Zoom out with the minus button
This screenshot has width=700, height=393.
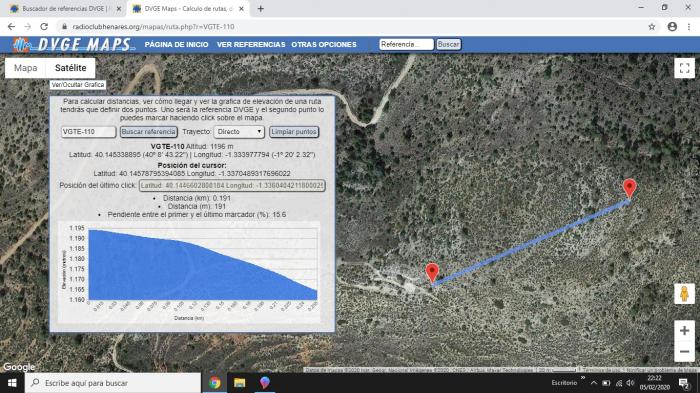[684, 352]
